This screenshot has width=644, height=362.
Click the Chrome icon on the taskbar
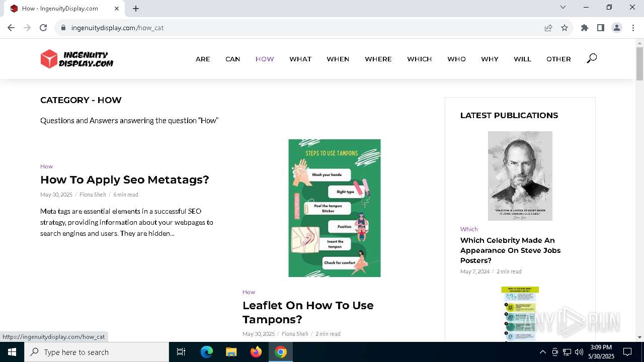[x=281, y=352]
